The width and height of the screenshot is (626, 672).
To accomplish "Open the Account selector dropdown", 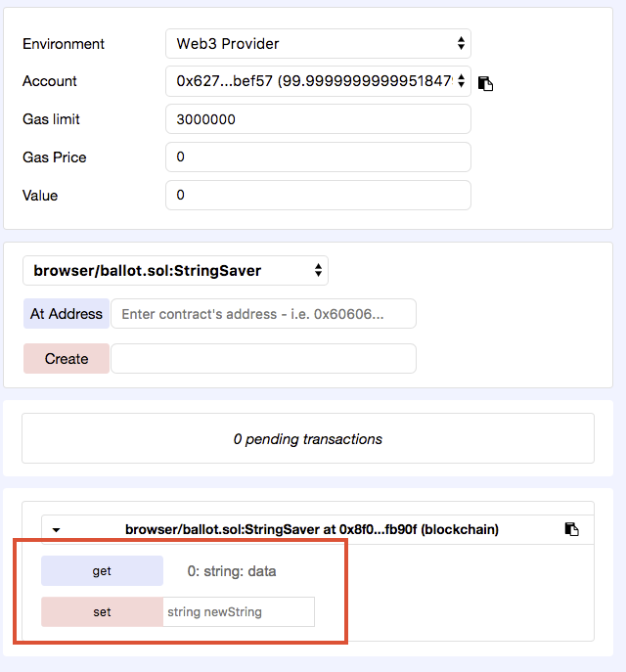I will tap(318, 81).
